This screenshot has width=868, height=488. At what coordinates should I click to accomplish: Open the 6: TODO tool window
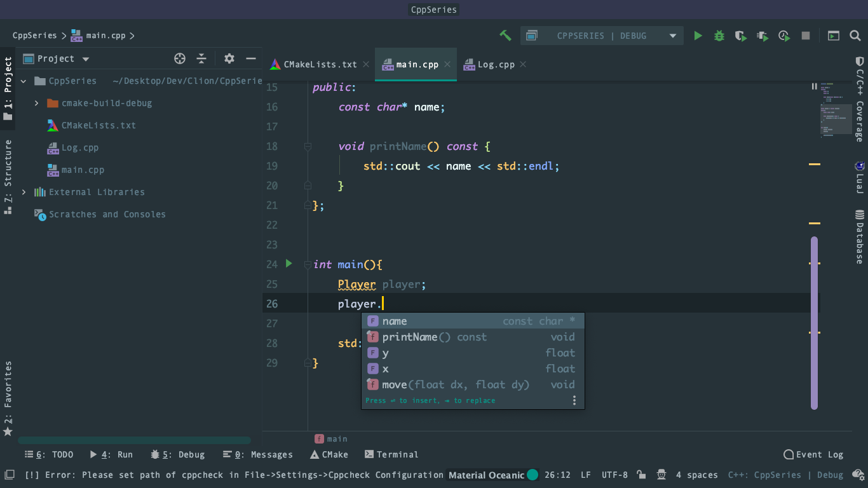48,454
